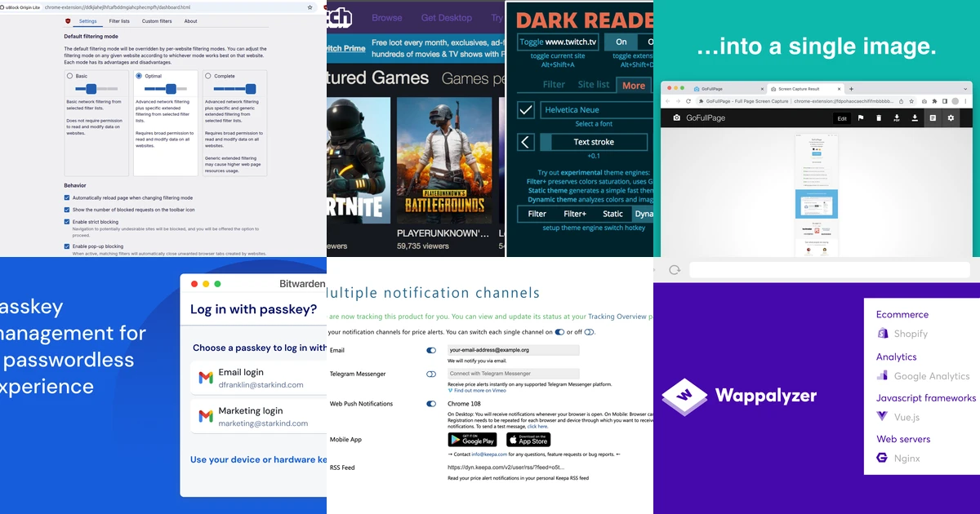Select the Complete filtering mode radio button
The width and height of the screenshot is (980, 514).
[208, 76]
